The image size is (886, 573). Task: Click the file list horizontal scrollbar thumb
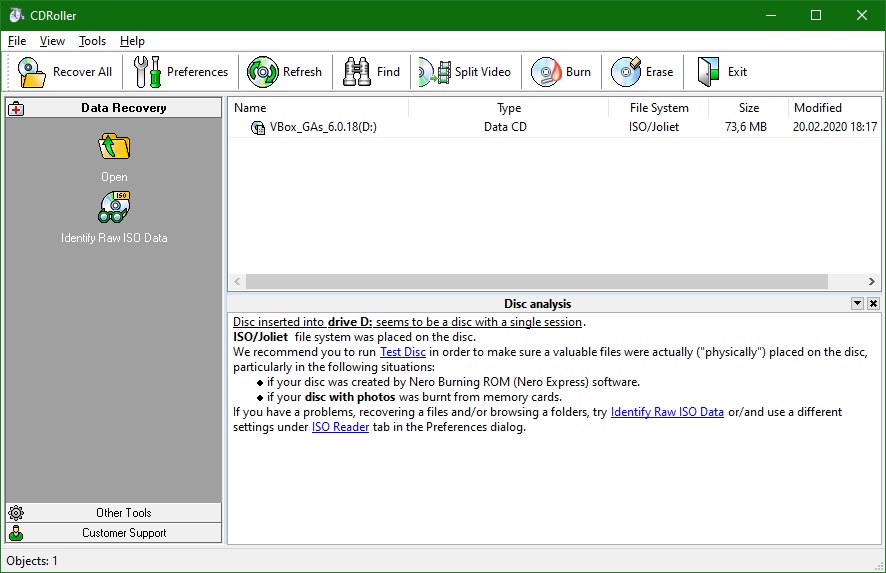tap(537, 281)
